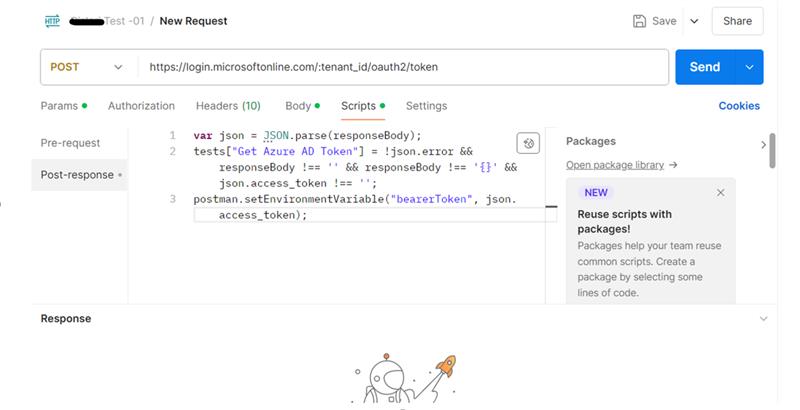Open the Settings tab

(x=427, y=106)
